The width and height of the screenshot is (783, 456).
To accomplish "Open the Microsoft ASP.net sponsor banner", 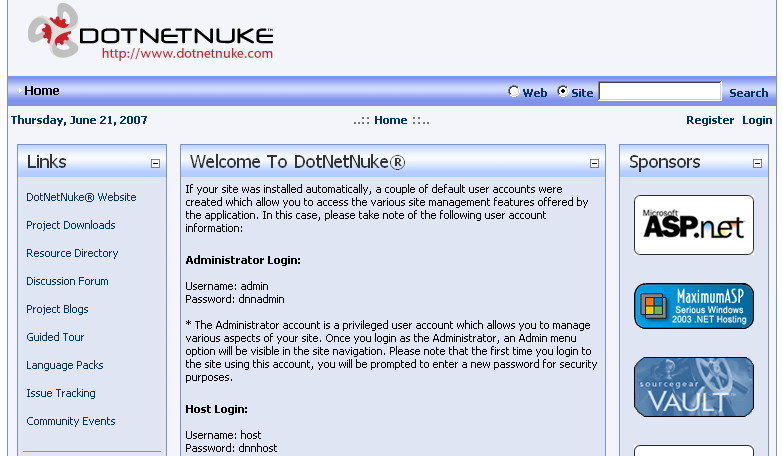I will coord(694,225).
